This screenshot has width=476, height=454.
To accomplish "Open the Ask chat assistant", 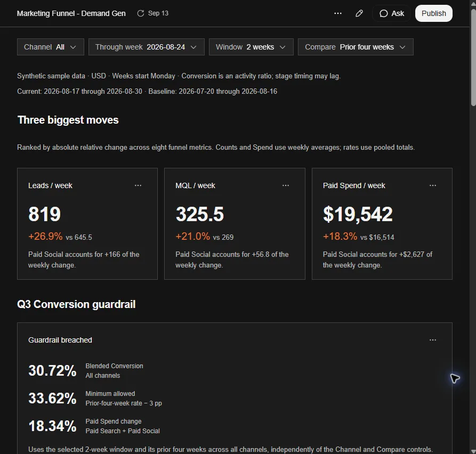I will (x=392, y=13).
